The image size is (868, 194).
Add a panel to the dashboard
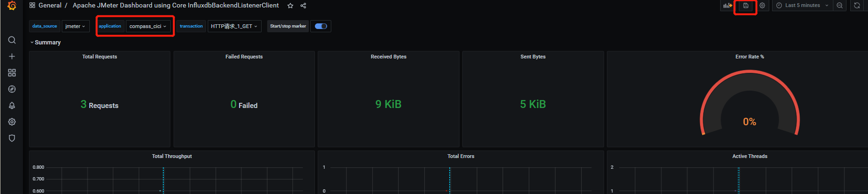click(x=727, y=6)
